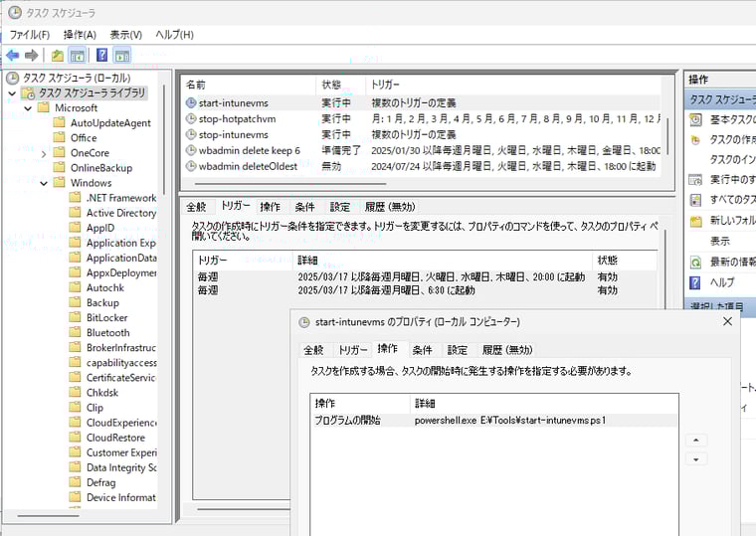Viewport: 756px width, 536px height.
Task: Click the task list horizontal scrollbar
Action: (290, 184)
